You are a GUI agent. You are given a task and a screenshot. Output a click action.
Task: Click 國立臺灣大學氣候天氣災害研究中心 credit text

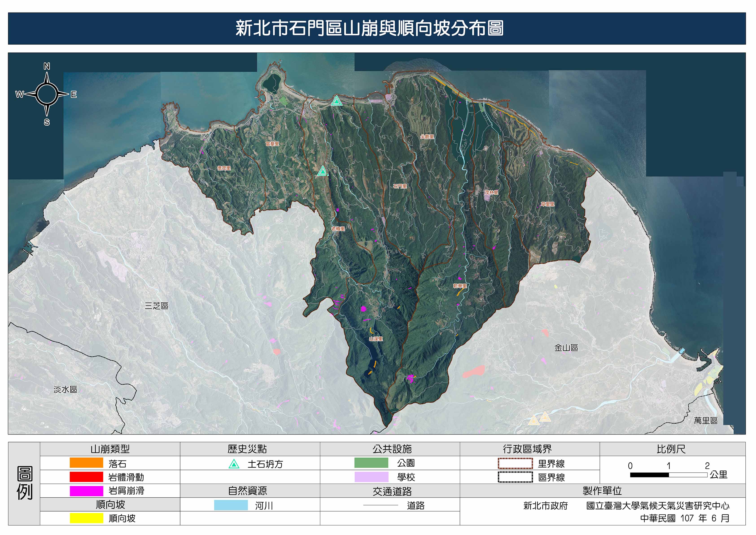click(x=658, y=506)
